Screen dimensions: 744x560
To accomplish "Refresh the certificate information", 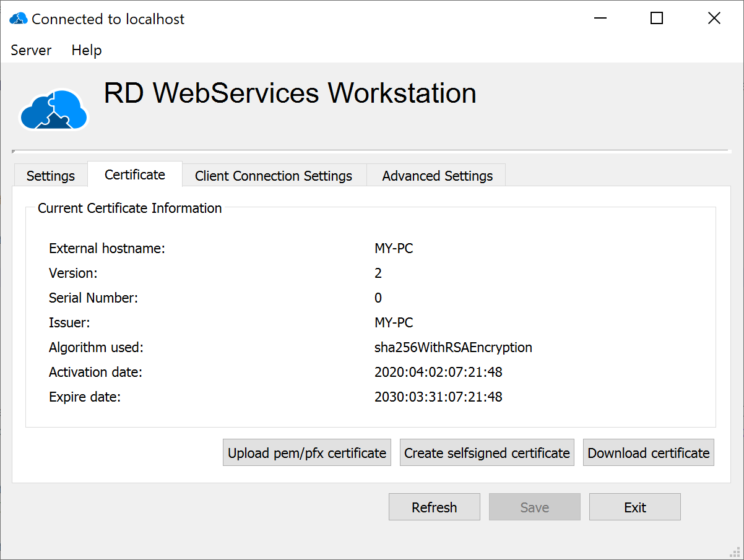I will (435, 507).
